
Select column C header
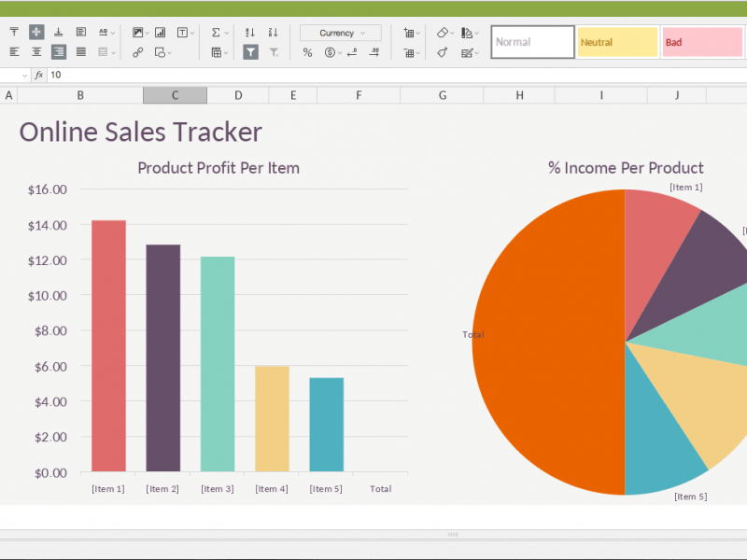click(175, 95)
